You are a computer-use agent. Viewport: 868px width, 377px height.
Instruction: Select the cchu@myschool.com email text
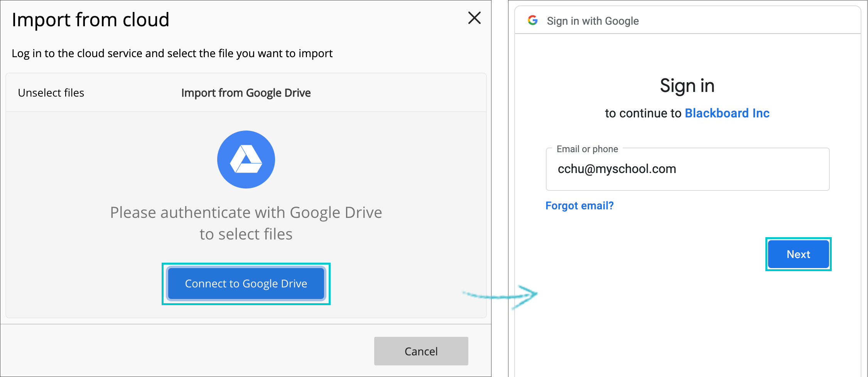(617, 168)
